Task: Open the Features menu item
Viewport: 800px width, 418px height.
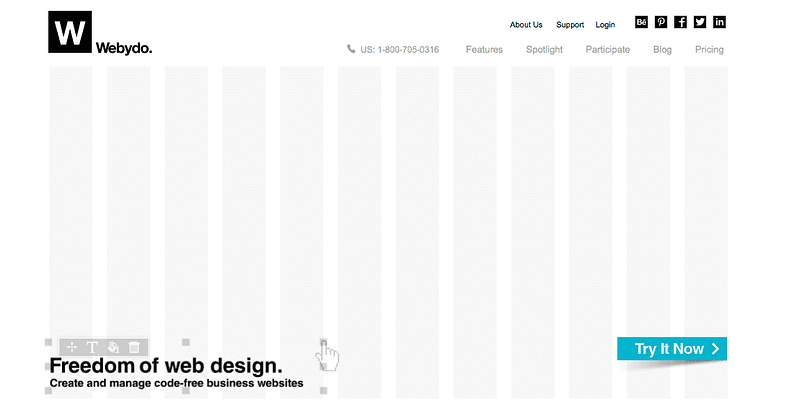Action: (x=484, y=50)
